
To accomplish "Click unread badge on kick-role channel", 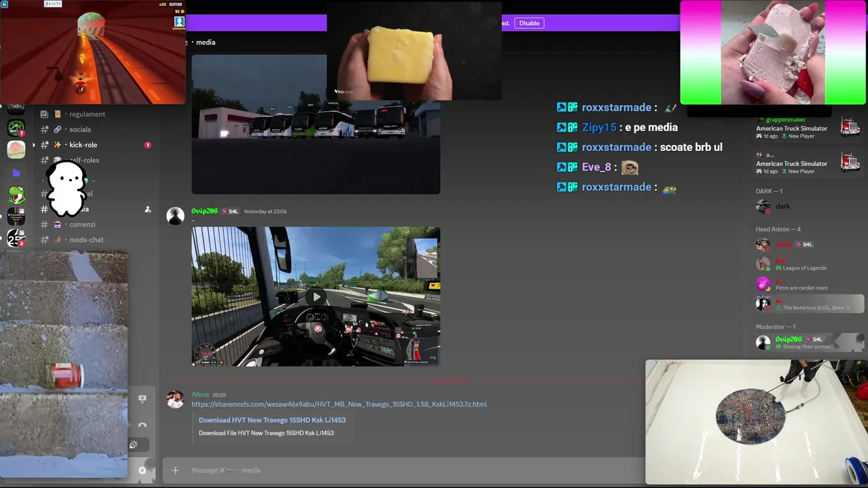I will pos(148,145).
